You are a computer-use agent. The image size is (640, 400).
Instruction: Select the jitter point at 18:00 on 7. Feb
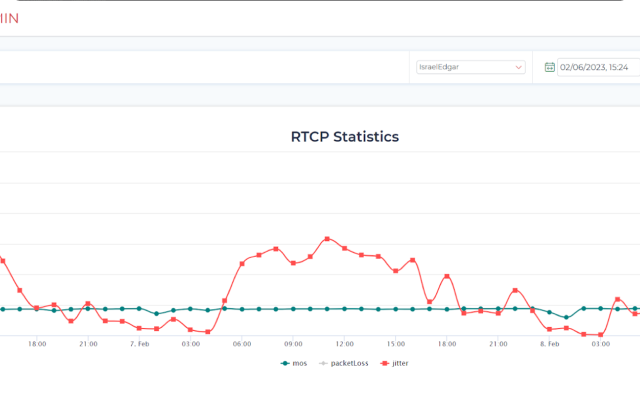click(447, 276)
